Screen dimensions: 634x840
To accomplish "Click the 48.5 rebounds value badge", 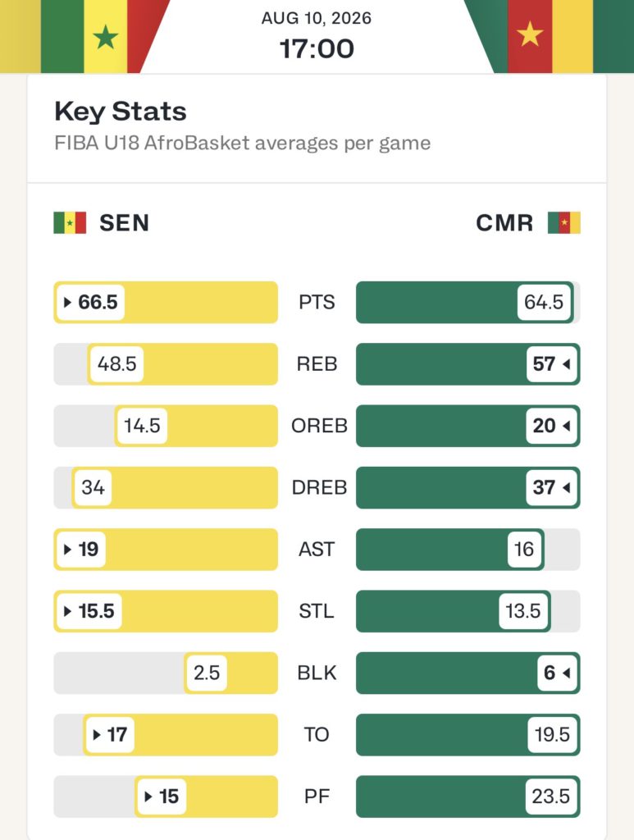I will [116, 364].
